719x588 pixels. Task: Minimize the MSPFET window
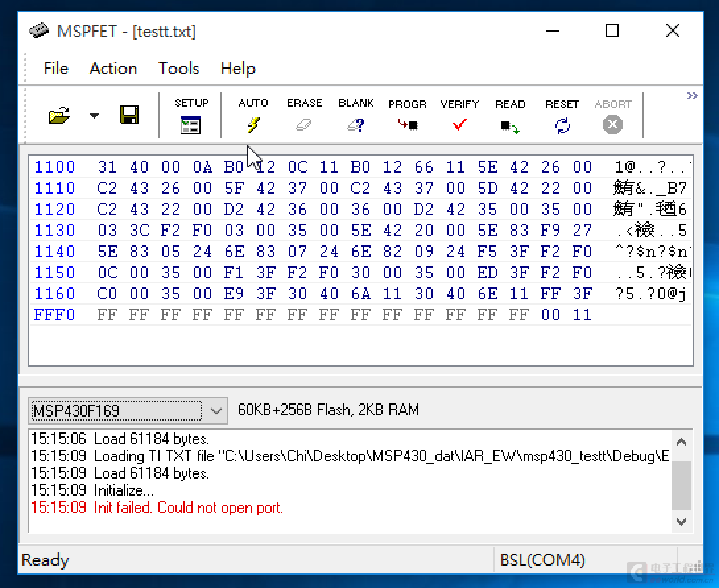pyautogui.click(x=553, y=31)
